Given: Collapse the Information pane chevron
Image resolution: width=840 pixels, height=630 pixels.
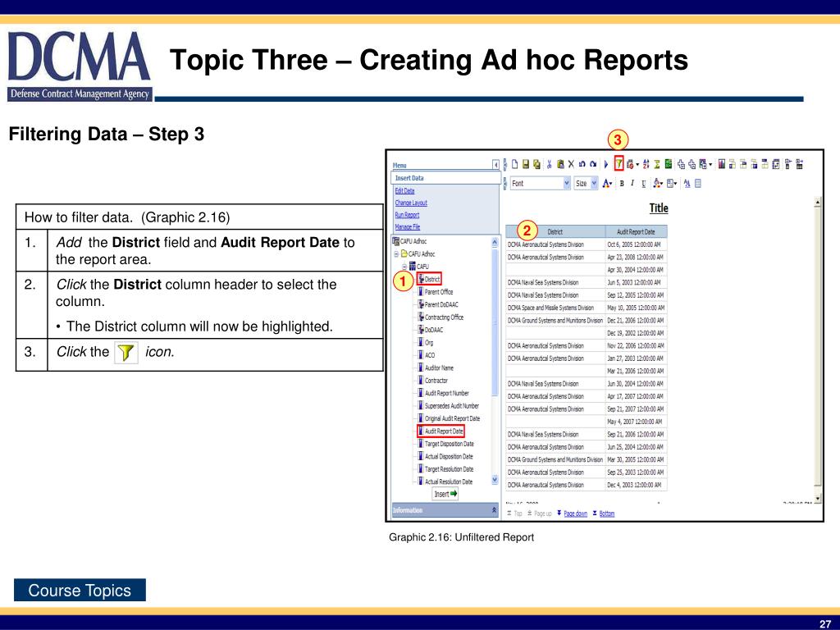Looking at the screenshot, I should click(x=494, y=510).
